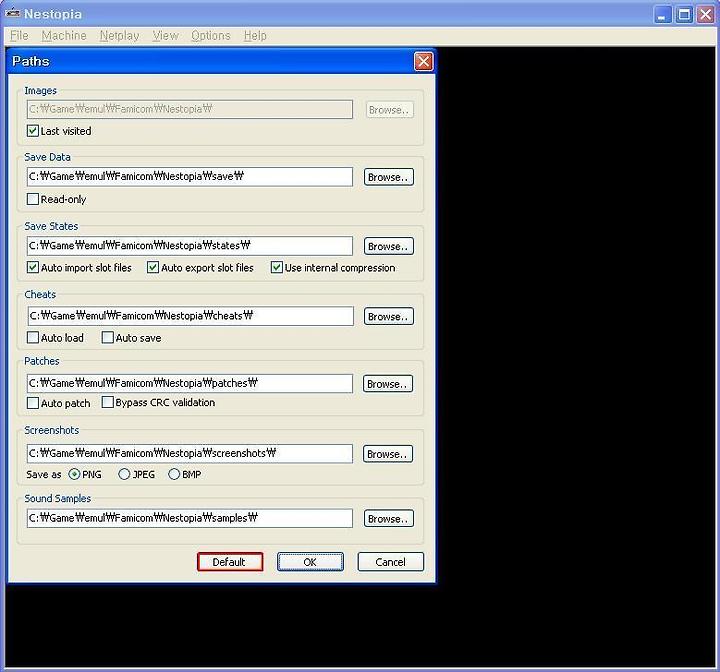Open the View menu
This screenshot has width=720, height=672.
pyautogui.click(x=165, y=35)
